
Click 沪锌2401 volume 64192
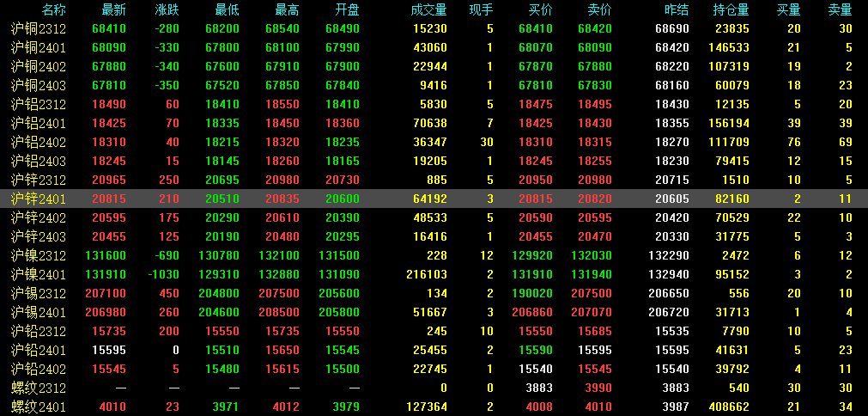(430, 199)
